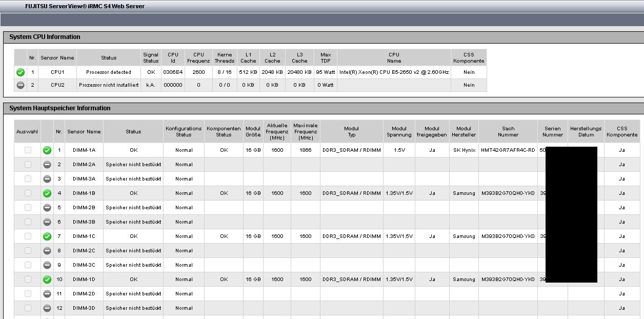Click the grey status icon of DIMM-3D
Viewport: 644px width, 319px height.
point(47,308)
